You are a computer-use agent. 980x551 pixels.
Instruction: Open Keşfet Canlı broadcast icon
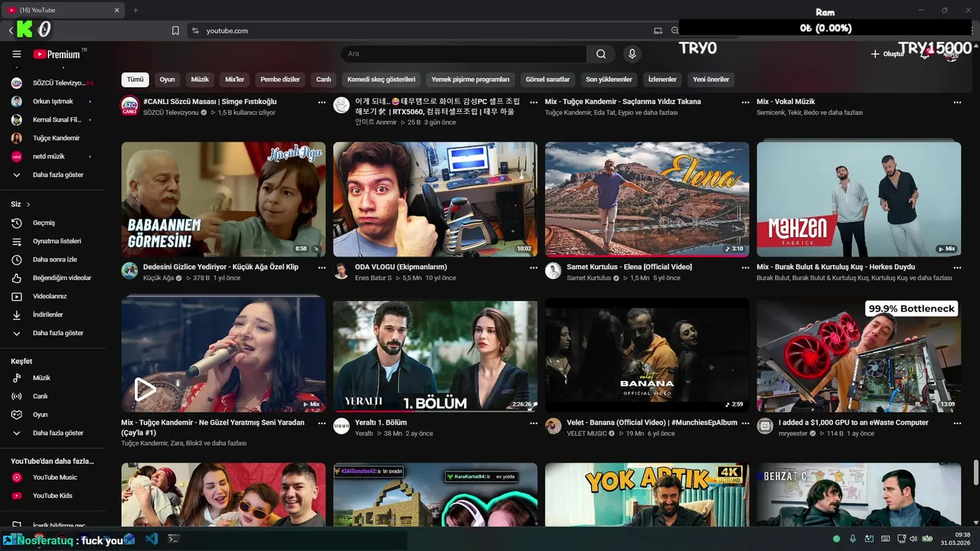[x=16, y=396]
